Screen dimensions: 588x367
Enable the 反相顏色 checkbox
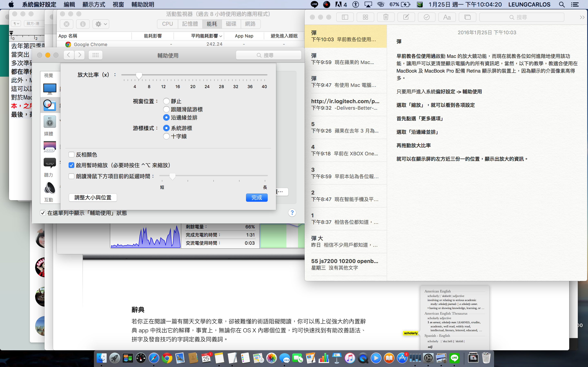71,155
